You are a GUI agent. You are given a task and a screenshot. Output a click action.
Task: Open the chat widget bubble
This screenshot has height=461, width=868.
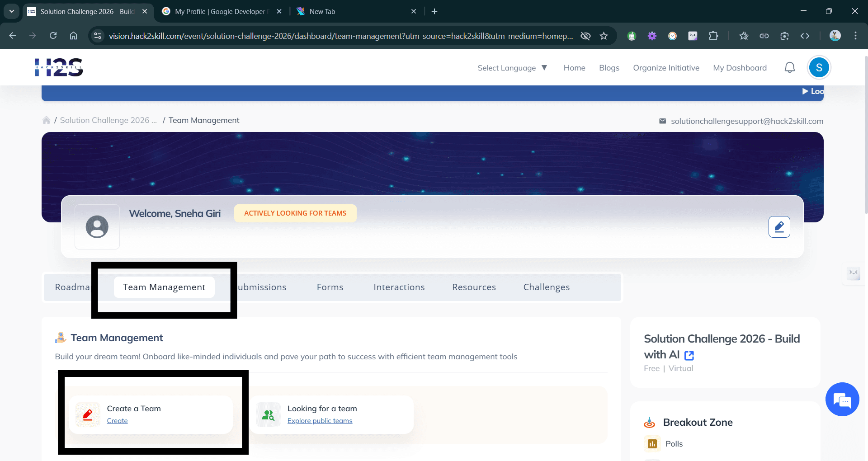coord(842,400)
